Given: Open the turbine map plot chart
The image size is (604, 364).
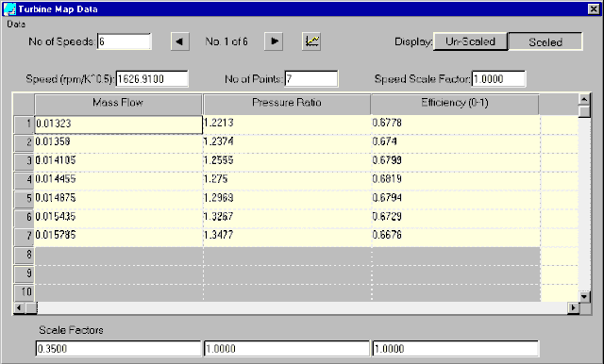Looking at the screenshot, I should [311, 41].
